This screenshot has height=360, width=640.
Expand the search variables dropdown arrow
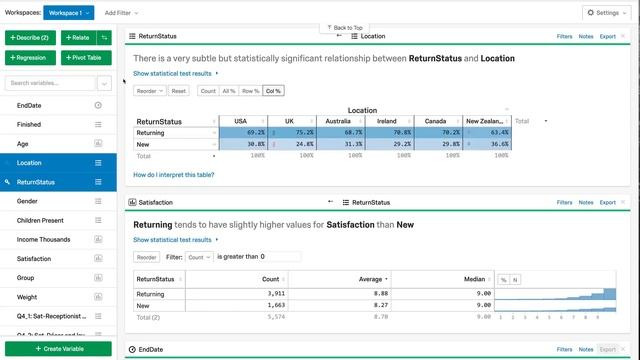click(104, 83)
